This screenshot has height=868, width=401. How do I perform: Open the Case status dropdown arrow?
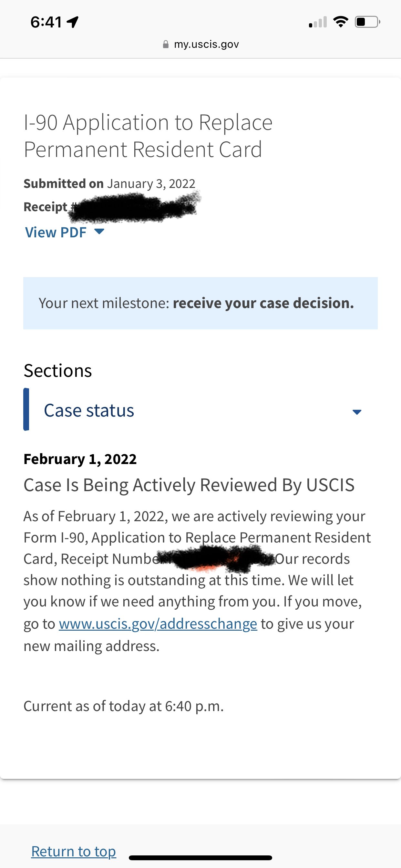(x=357, y=412)
